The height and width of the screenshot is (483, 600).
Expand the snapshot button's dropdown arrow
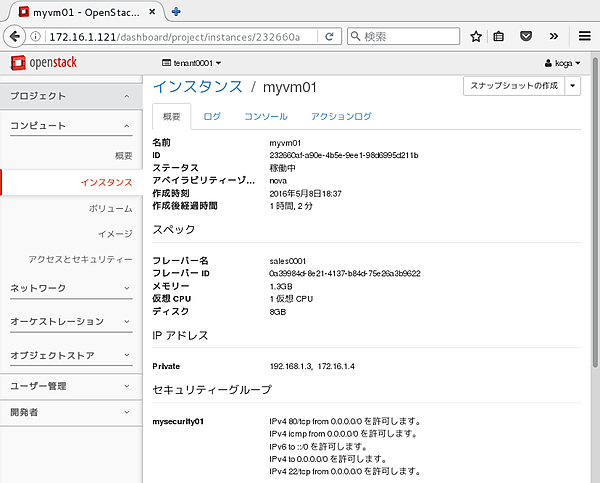(572, 86)
